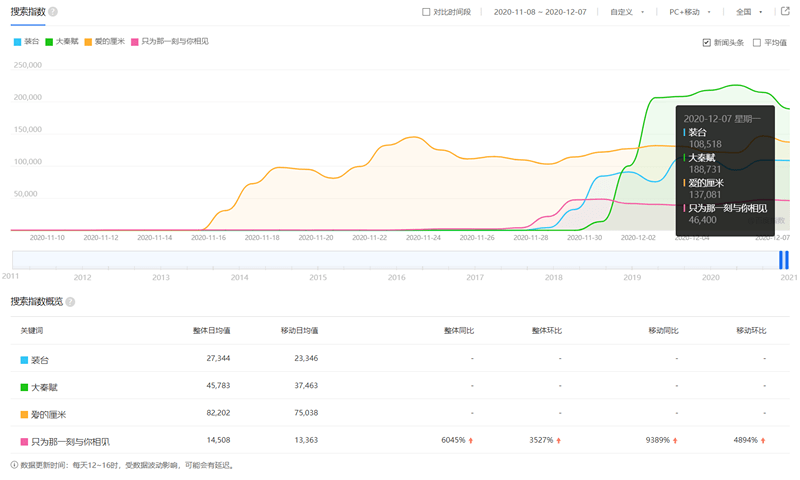The height and width of the screenshot is (480, 800).
Task: Click the 82,202 value for 爱的厘米
Action: (218, 413)
